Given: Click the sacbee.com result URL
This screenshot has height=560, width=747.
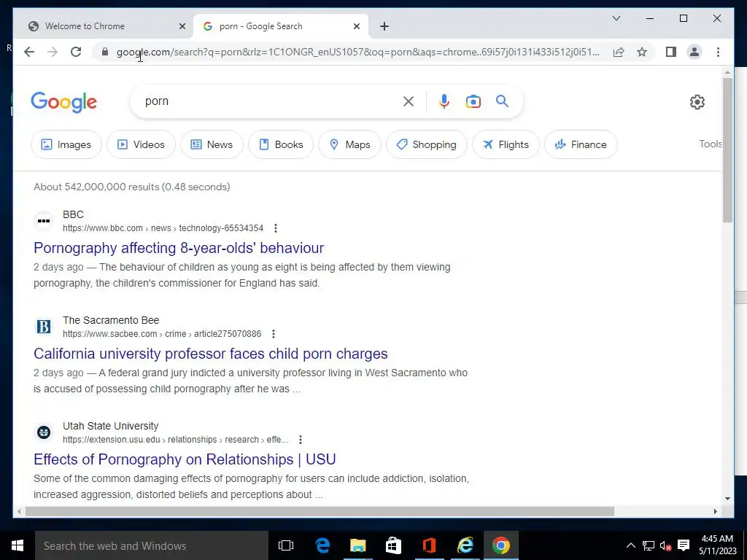Looking at the screenshot, I should (x=162, y=334).
